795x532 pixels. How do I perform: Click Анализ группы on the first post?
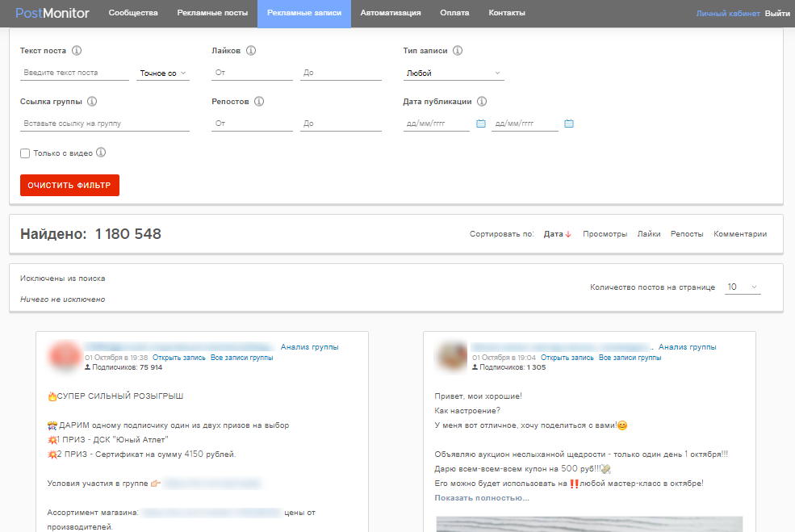(309, 347)
